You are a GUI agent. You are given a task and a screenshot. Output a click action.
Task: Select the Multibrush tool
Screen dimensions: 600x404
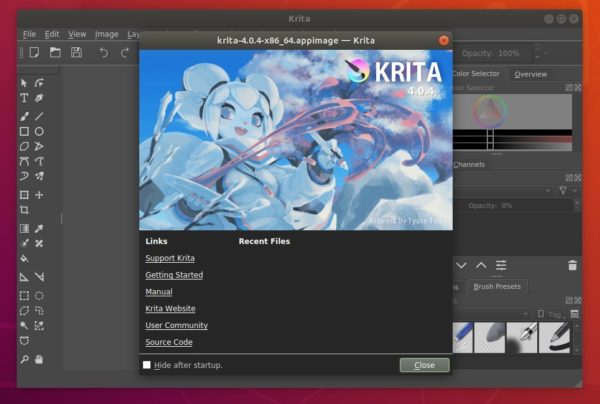point(39,176)
